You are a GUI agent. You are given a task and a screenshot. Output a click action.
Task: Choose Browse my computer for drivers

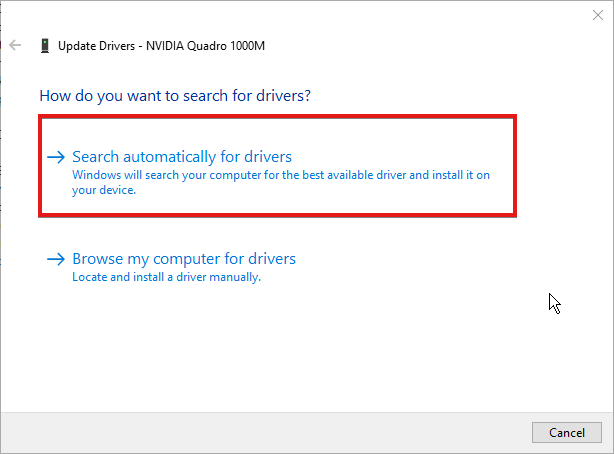tap(184, 259)
